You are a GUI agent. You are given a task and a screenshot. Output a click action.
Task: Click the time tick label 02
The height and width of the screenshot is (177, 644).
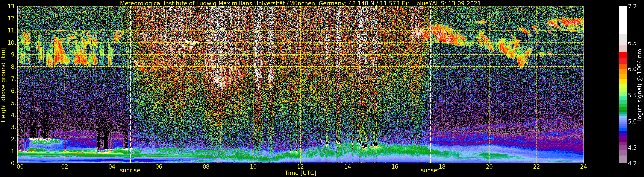[65, 167]
